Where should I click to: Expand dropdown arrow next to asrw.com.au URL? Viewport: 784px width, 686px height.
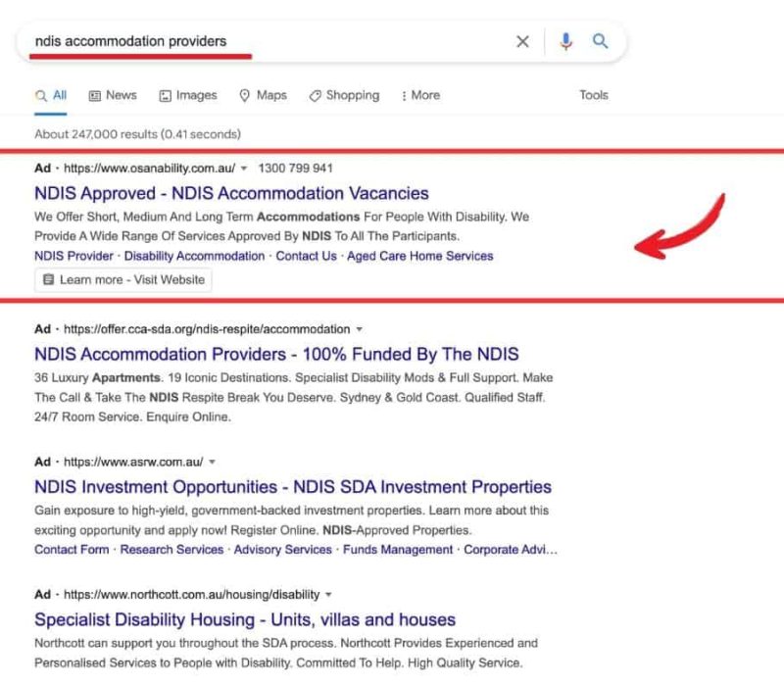click(x=213, y=462)
